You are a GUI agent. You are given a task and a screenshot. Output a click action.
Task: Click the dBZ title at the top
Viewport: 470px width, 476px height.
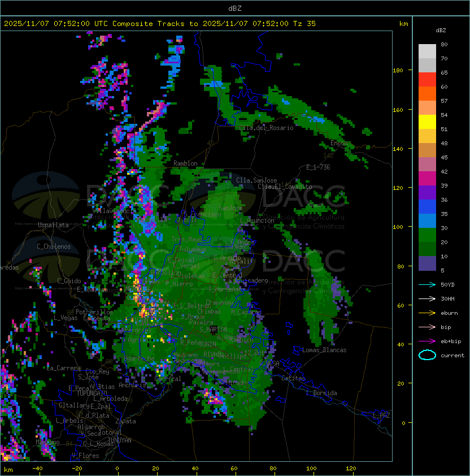tap(235, 8)
